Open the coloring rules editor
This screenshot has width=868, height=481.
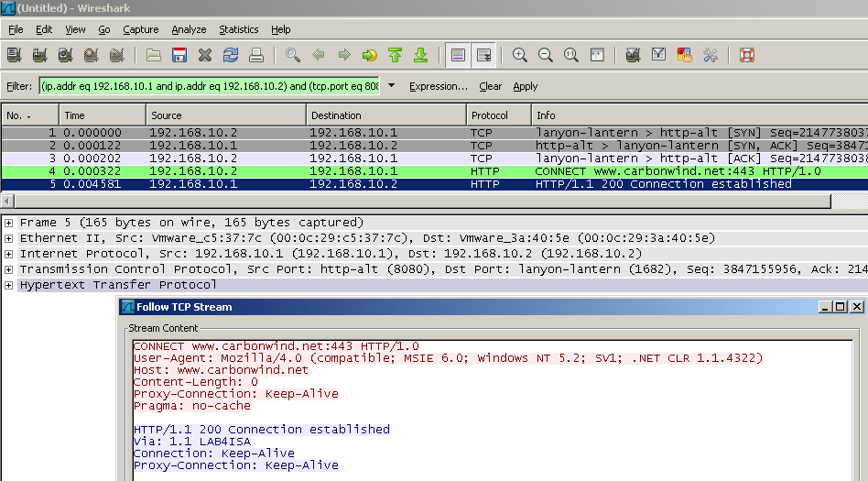684,55
